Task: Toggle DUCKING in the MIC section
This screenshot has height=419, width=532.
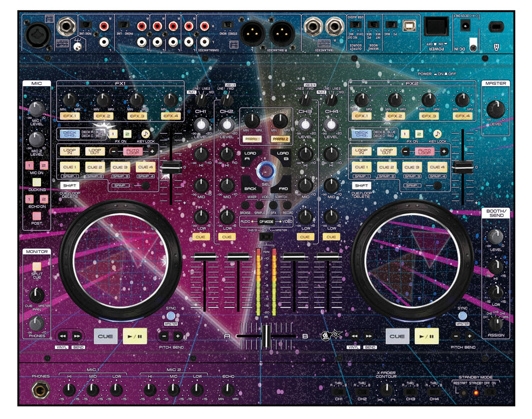Action: point(36,182)
